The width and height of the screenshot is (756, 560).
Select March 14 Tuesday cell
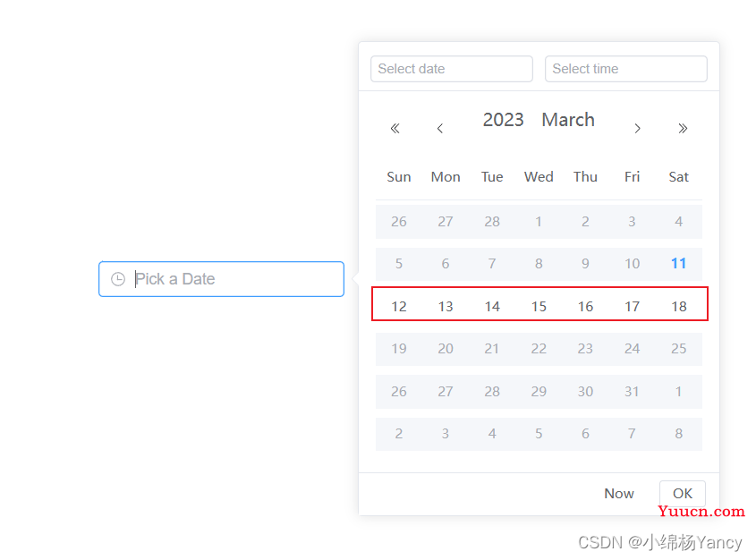click(x=492, y=307)
